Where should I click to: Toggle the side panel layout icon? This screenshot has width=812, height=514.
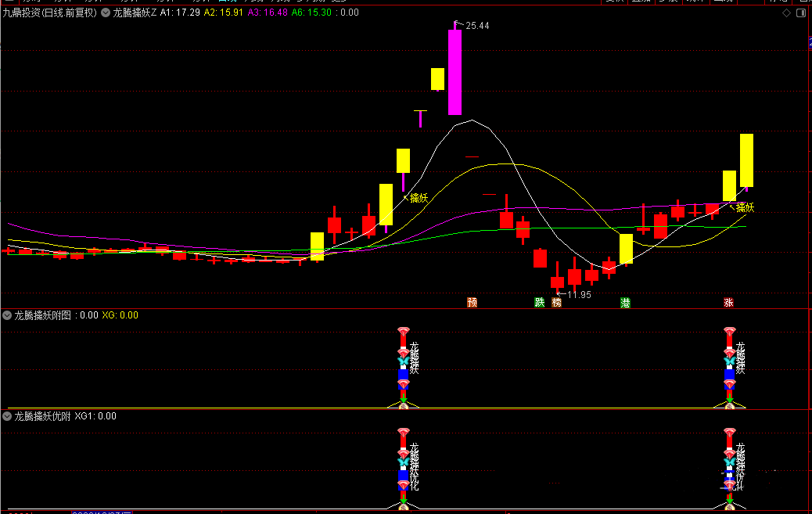point(801,13)
